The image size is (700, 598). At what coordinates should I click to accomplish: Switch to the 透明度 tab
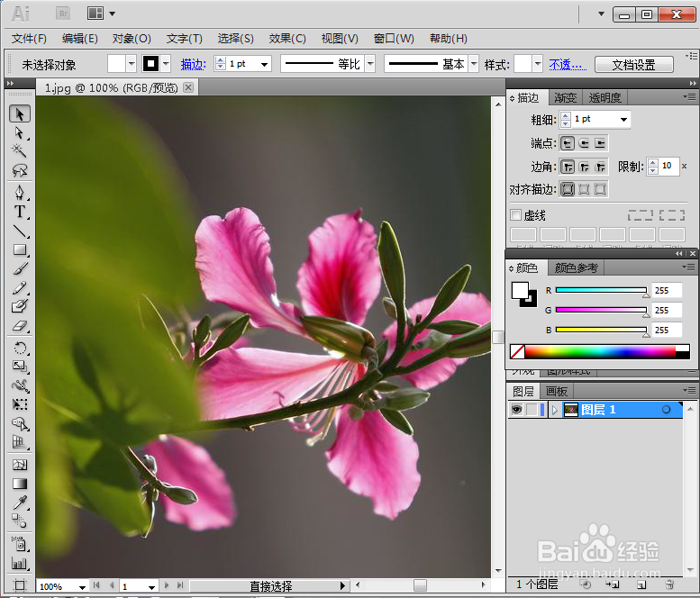605,97
